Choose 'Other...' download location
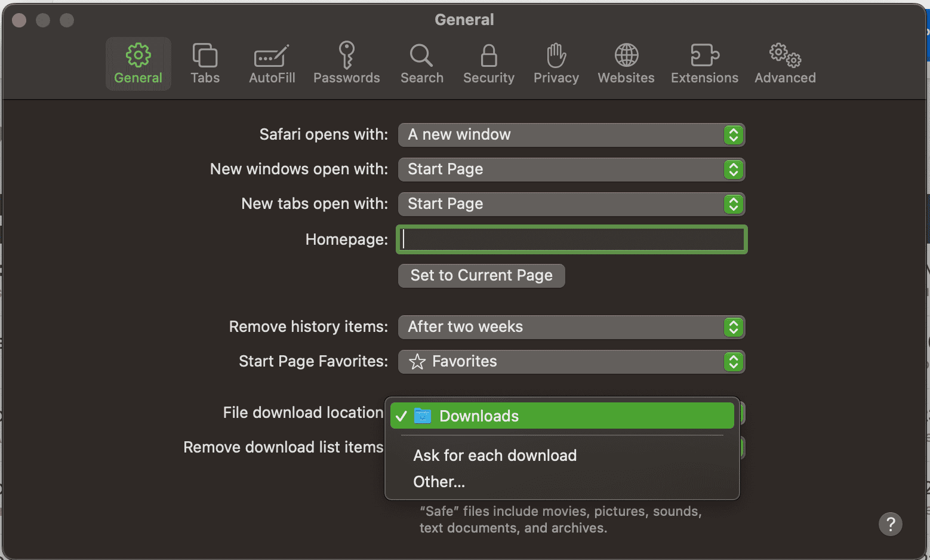The width and height of the screenshot is (930, 560). pyautogui.click(x=562, y=482)
